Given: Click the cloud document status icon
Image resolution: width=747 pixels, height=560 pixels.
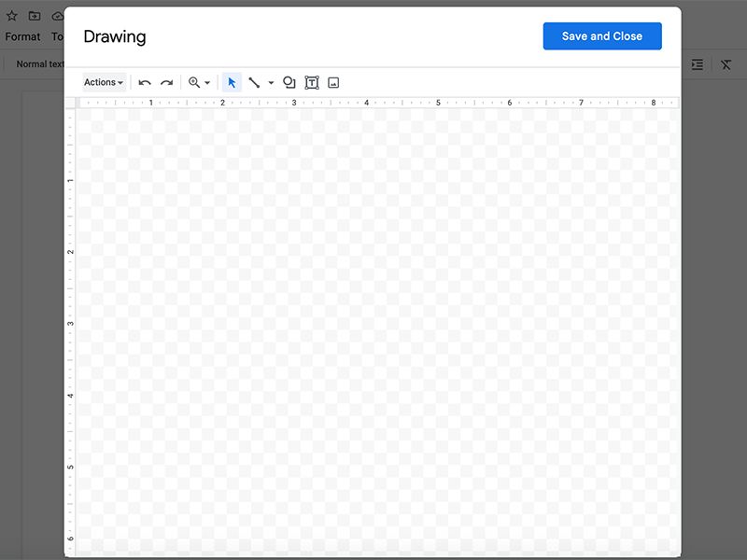Looking at the screenshot, I should 58,15.
